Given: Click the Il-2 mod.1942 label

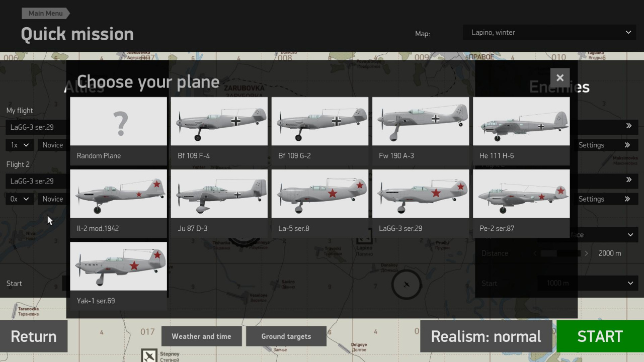Looking at the screenshot, I should [x=98, y=228].
